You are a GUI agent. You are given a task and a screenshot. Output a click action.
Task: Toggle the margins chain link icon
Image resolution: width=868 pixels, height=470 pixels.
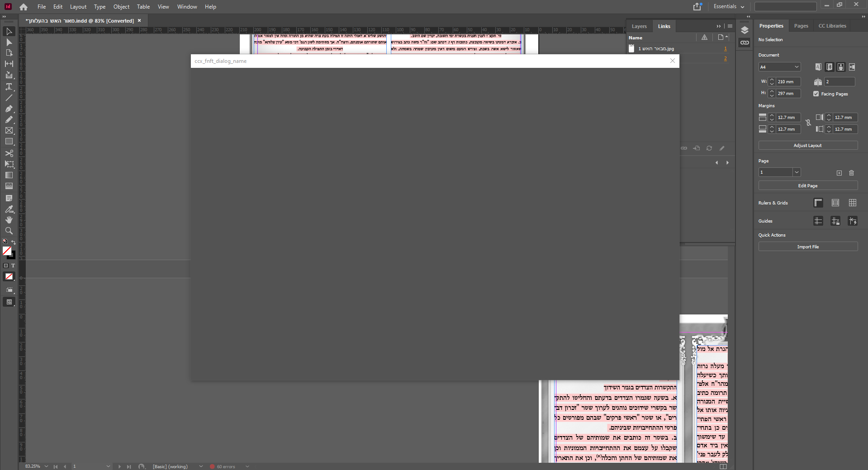pos(808,123)
